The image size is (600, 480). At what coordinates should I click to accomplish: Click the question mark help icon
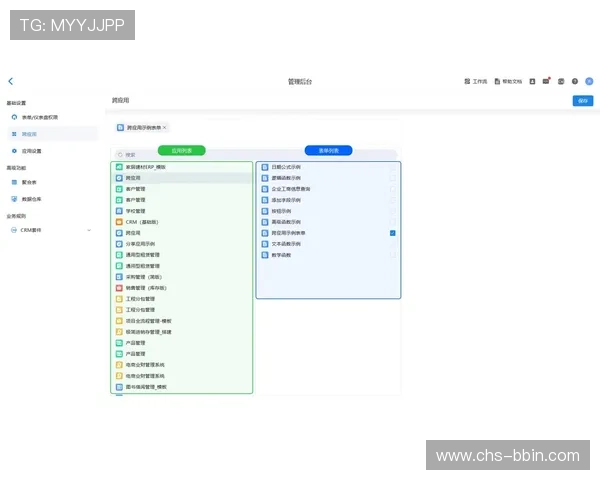[575, 81]
